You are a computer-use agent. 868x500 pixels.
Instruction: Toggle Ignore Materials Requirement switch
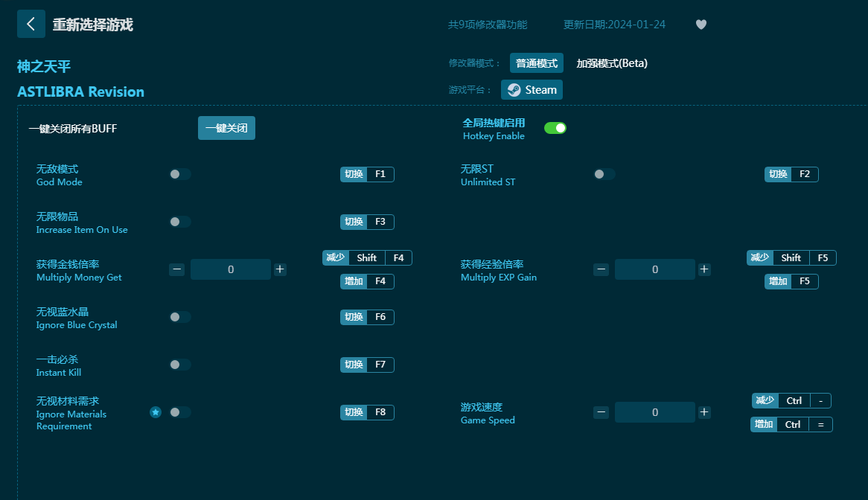[180, 412]
